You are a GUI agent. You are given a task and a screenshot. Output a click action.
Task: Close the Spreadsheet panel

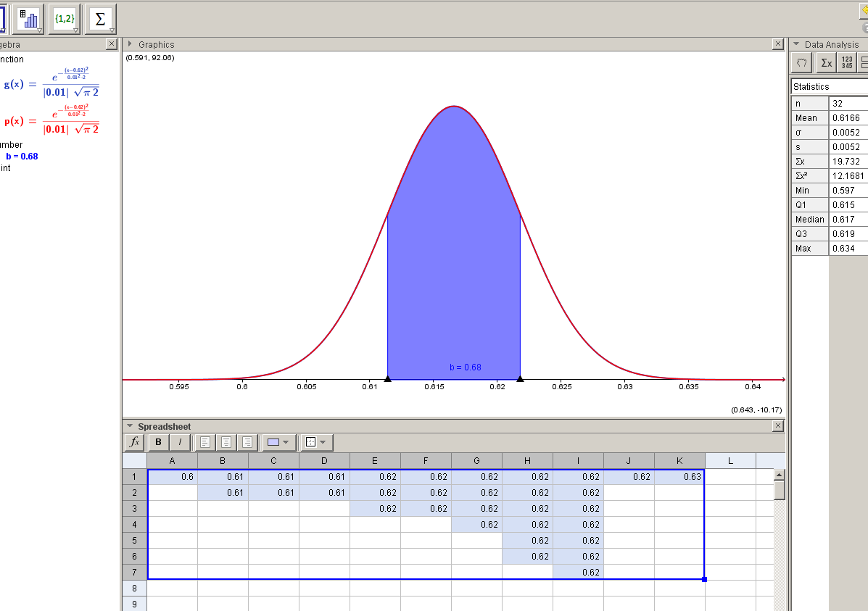pos(778,425)
